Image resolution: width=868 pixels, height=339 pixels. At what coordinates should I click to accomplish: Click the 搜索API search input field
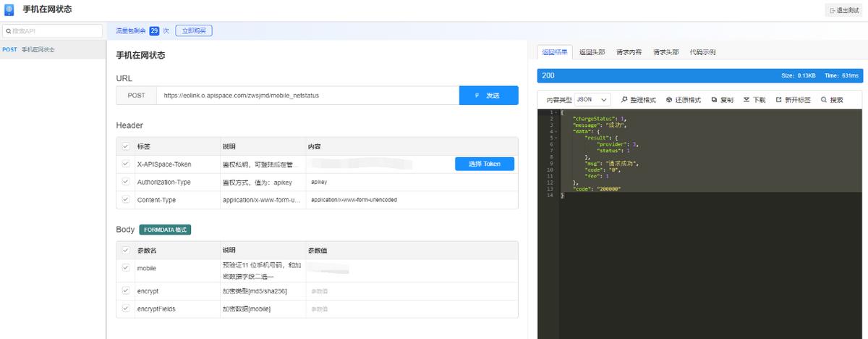tap(53, 31)
